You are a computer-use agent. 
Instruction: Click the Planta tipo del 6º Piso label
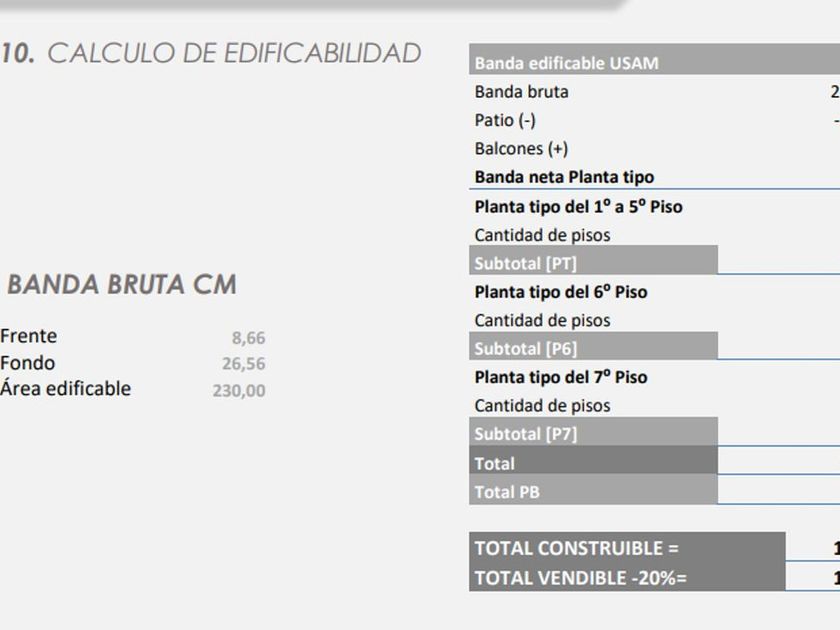[560, 292]
